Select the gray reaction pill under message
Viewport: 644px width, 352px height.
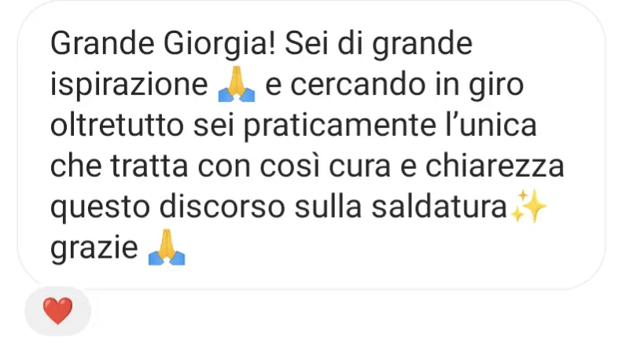click(58, 311)
